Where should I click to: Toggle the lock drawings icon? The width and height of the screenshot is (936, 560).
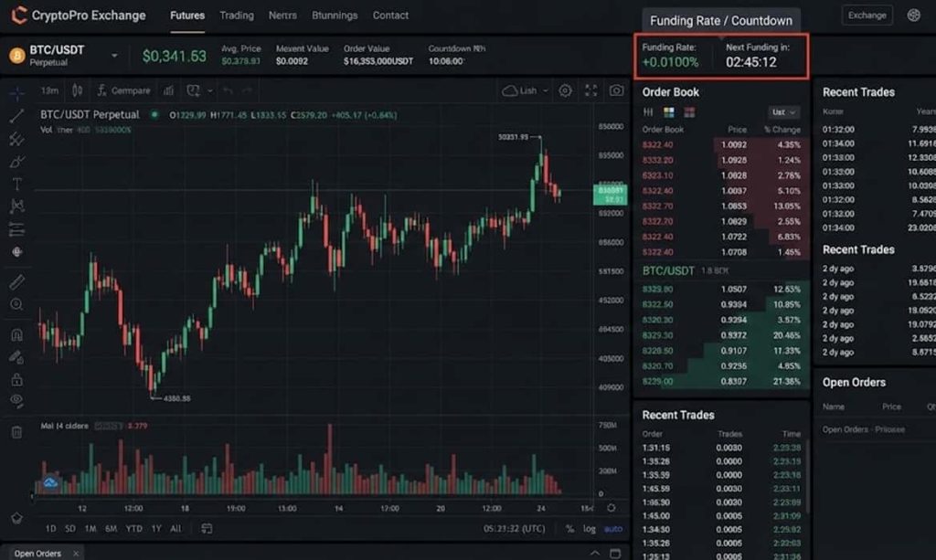pos(16,379)
